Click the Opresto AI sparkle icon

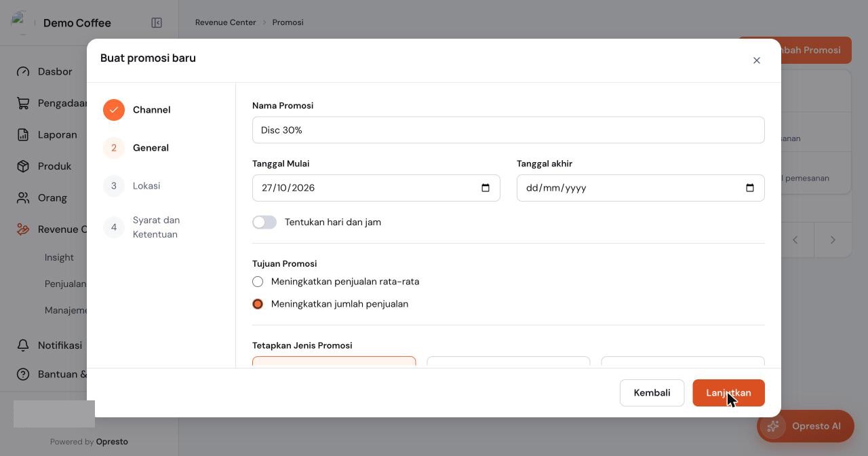[x=773, y=426]
